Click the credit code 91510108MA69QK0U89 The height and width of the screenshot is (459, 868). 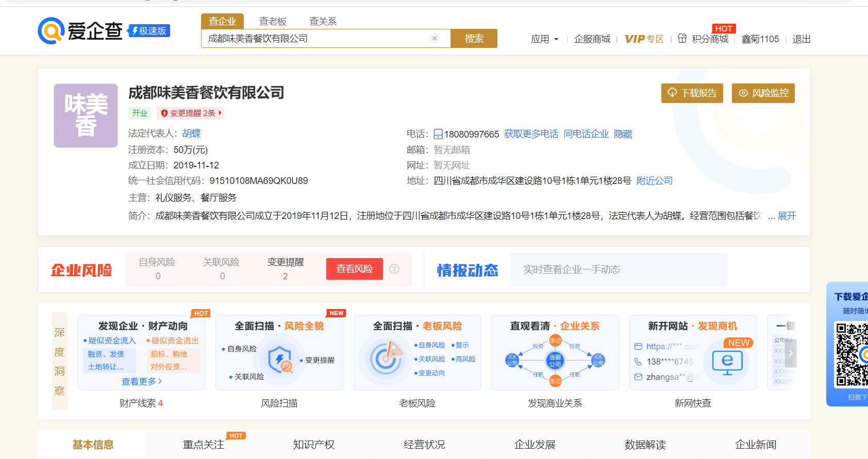pyautogui.click(x=259, y=181)
